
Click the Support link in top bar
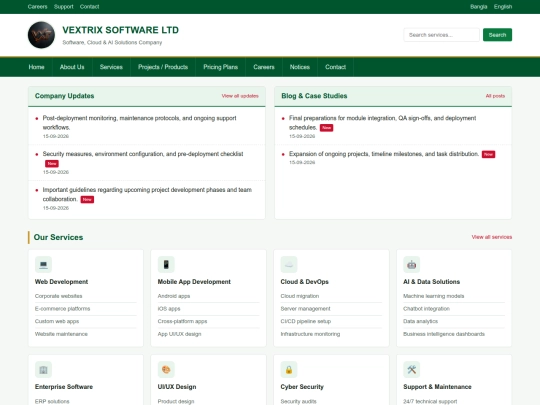tap(64, 7)
